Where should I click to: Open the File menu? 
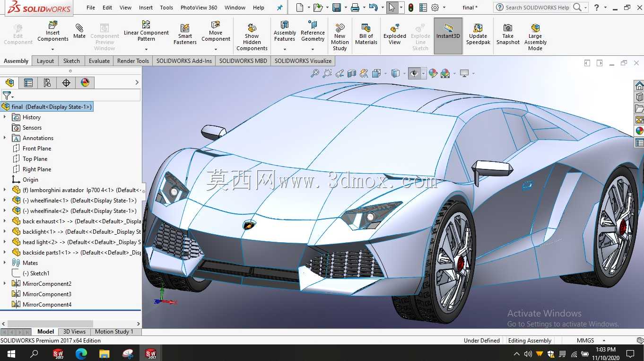click(x=91, y=8)
